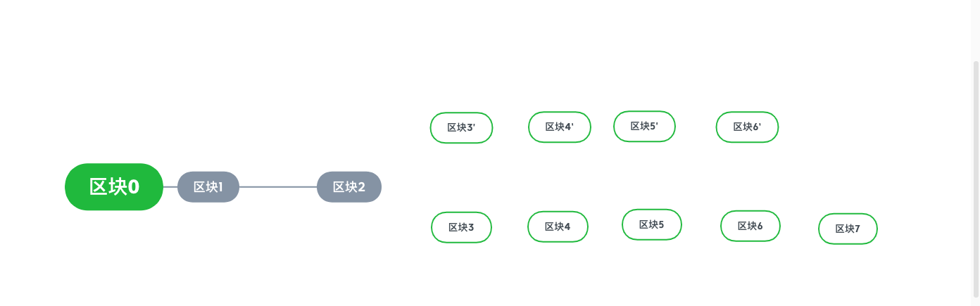The image size is (980, 306).
Task: Click empty canvas between 区块2 and 区块3
Action: [x=406, y=208]
